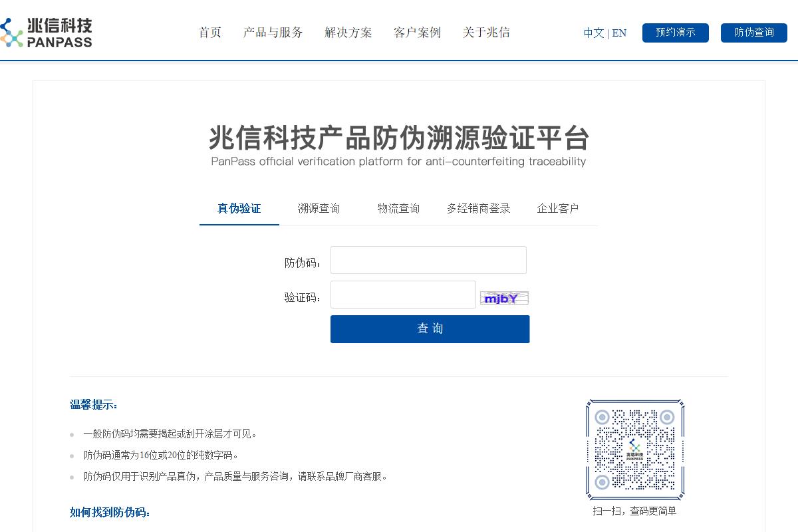798x532 pixels.
Task: Switch to the 物流查询 tab
Action: 399,208
